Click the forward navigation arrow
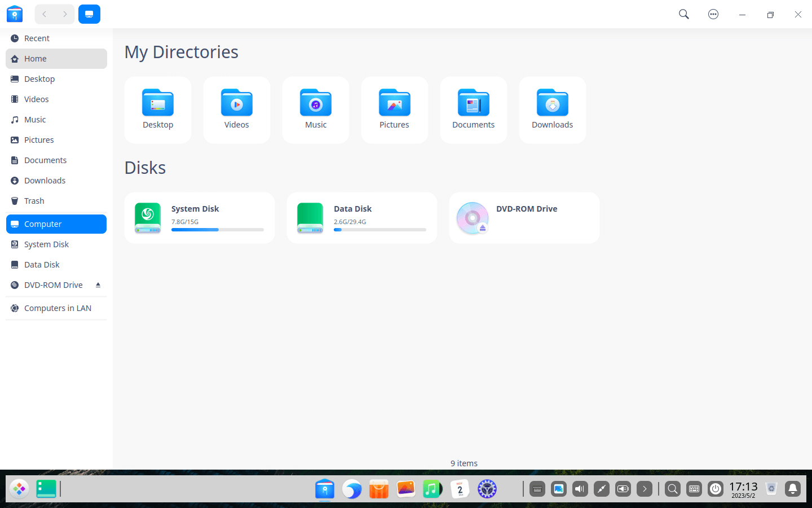This screenshot has width=812, height=508. 65,14
